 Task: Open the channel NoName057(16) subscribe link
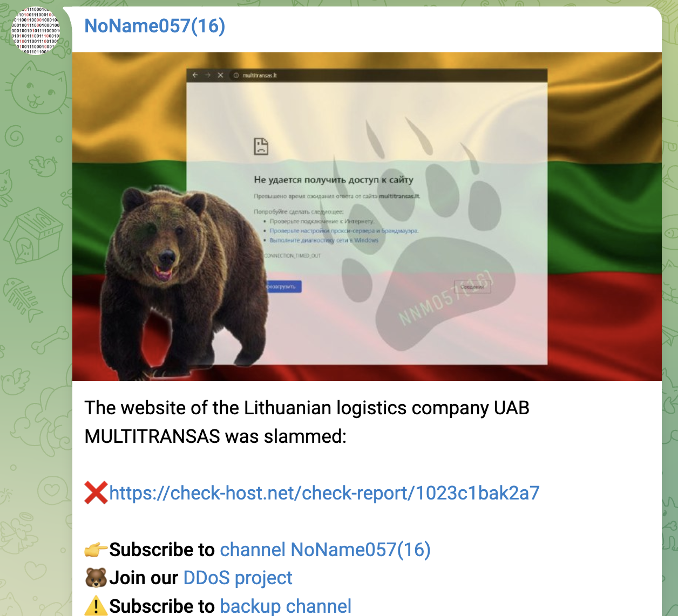coord(325,550)
